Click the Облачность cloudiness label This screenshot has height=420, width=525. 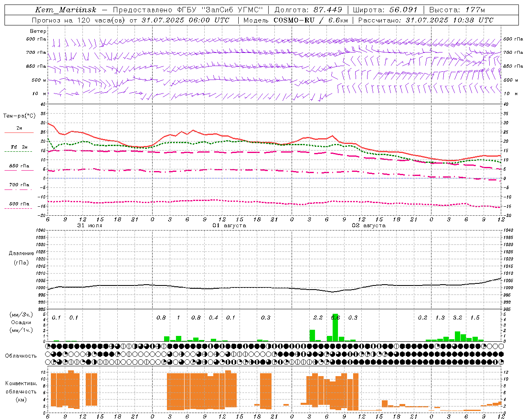coord(21,356)
